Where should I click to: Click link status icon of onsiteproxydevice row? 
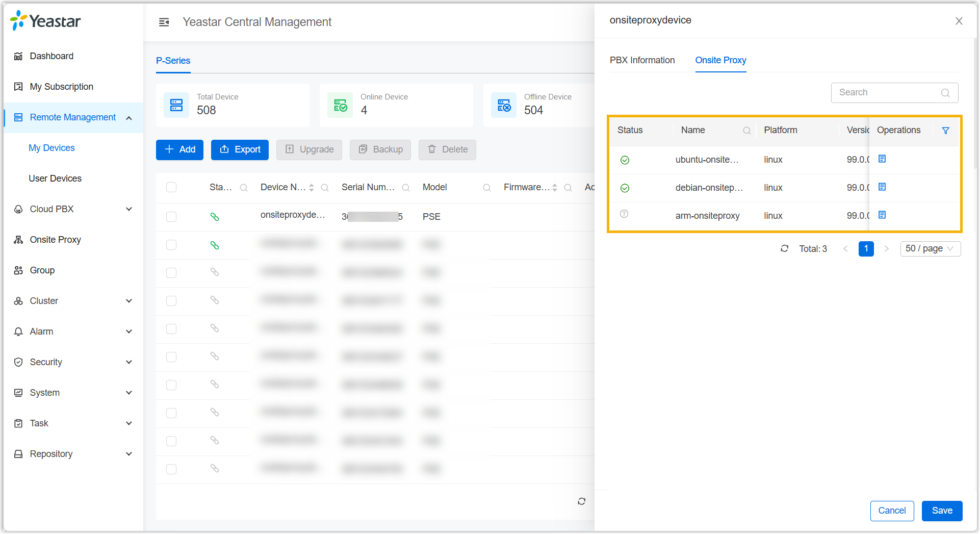[x=215, y=217]
